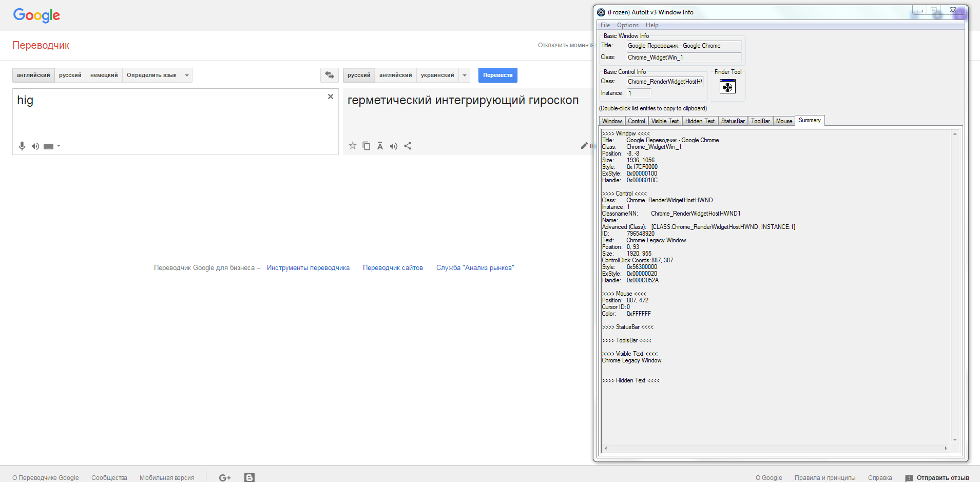Viewport: 980px width, 482px height.
Task: Select summary line 'ClassnameNN: Chrome_RenderWidgetHostHWND1'
Action: pos(671,214)
